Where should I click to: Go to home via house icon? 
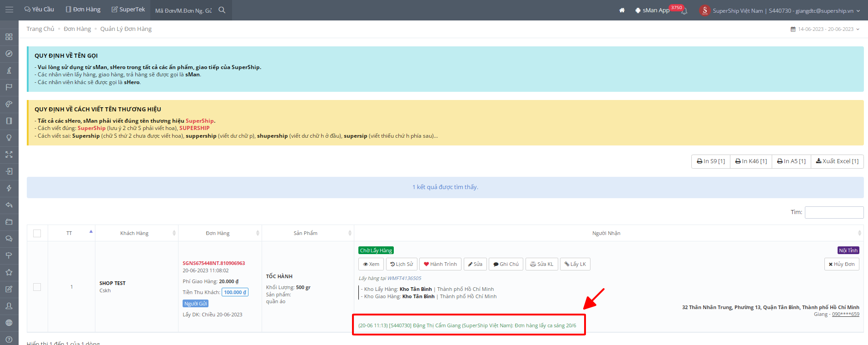(x=622, y=10)
